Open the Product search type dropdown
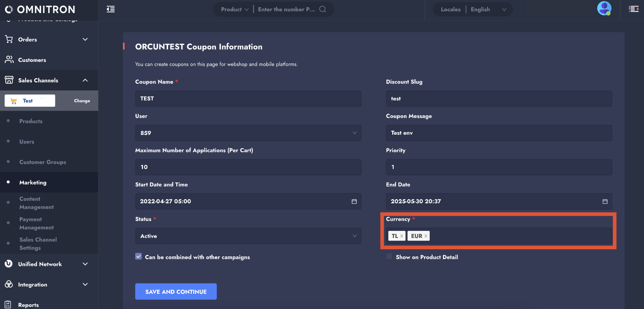This screenshot has width=644, height=309. (x=234, y=10)
